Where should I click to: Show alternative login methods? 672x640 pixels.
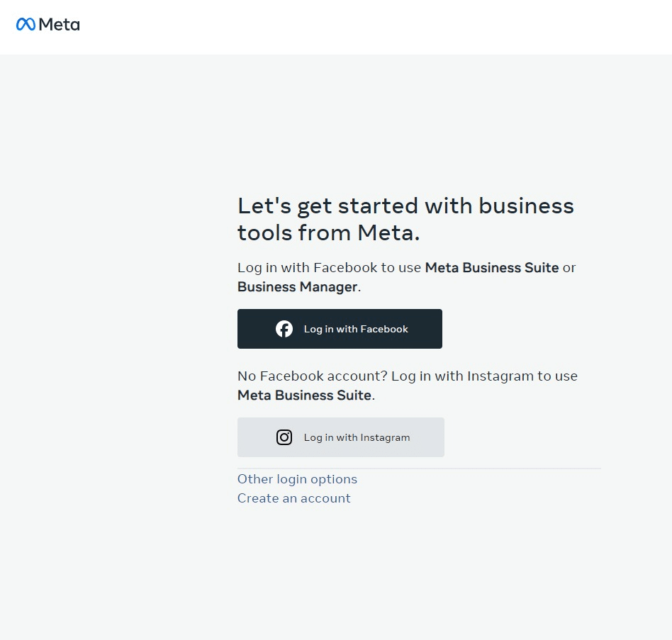click(297, 479)
